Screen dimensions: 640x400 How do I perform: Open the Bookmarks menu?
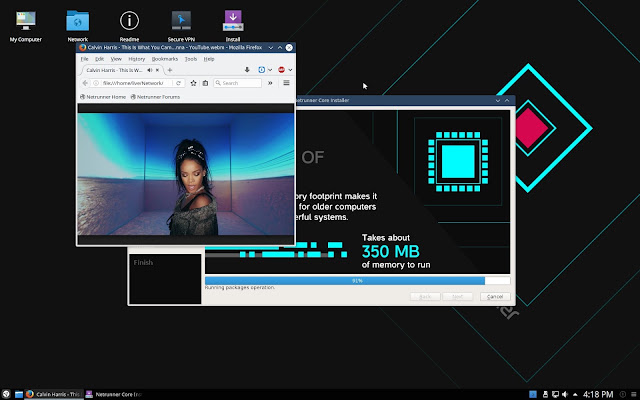(x=165, y=59)
